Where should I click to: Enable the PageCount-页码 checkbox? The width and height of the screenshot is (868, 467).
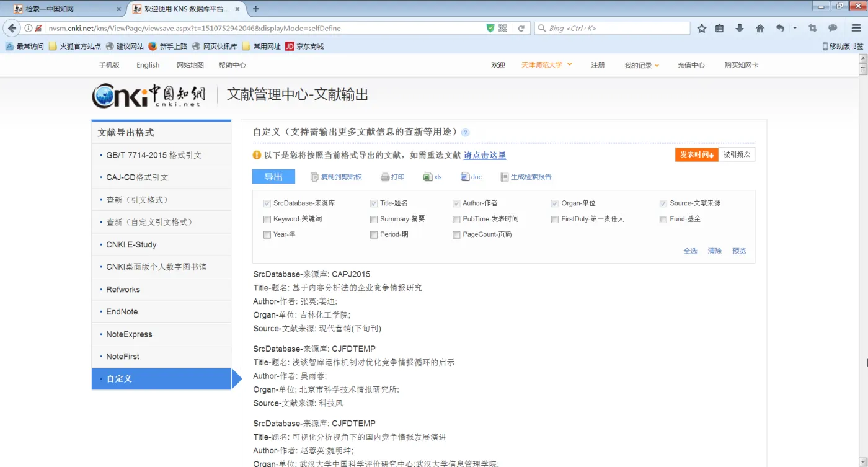click(x=456, y=234)
